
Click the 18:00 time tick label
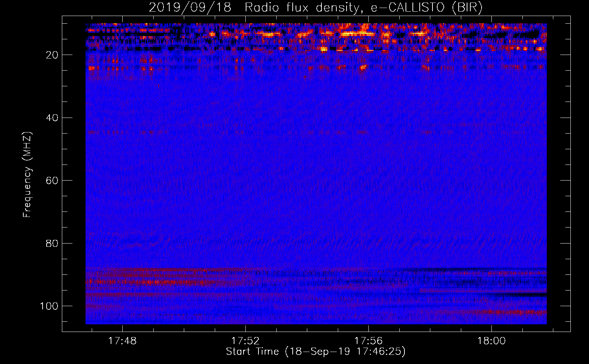point(491,341)
